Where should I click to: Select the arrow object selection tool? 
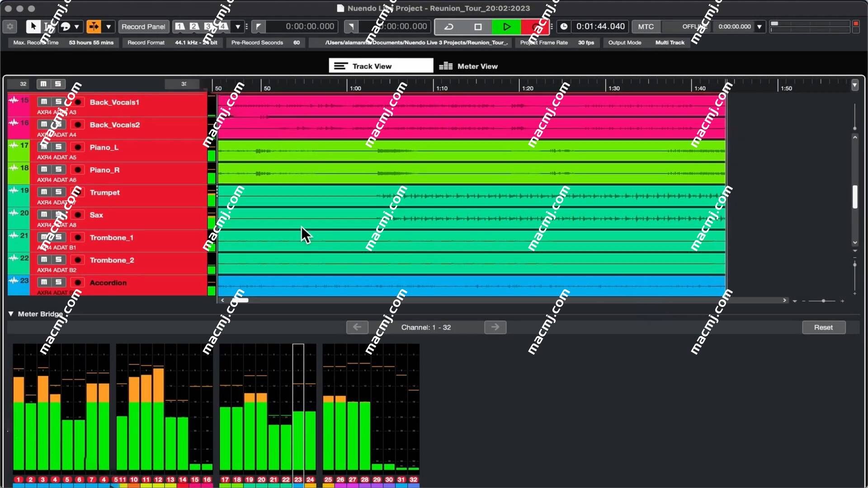[x=33, y=27]
